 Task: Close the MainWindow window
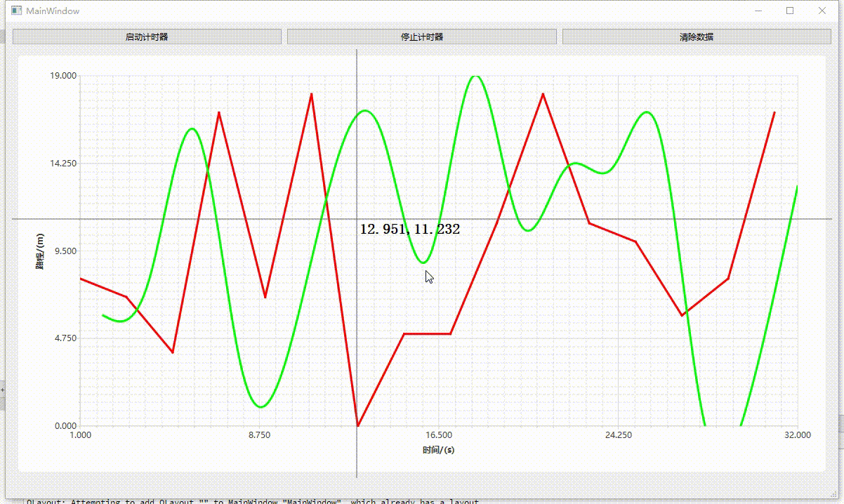click(x=823, y=11)
